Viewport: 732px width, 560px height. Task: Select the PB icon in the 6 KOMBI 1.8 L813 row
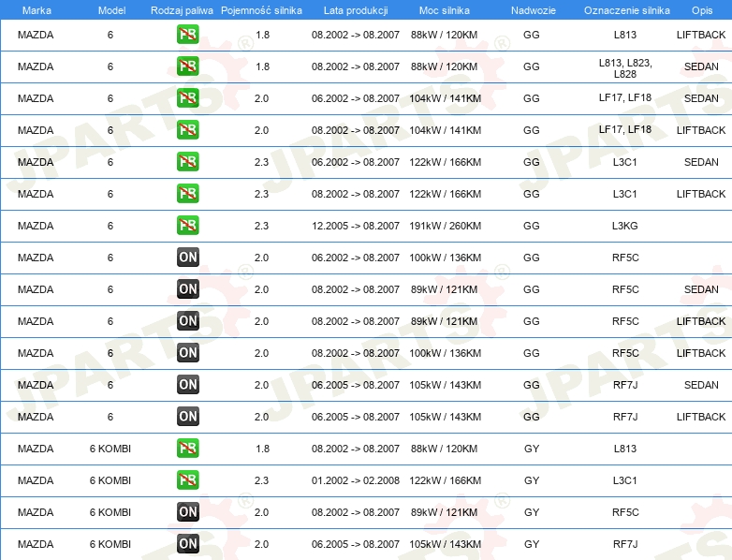187,448
